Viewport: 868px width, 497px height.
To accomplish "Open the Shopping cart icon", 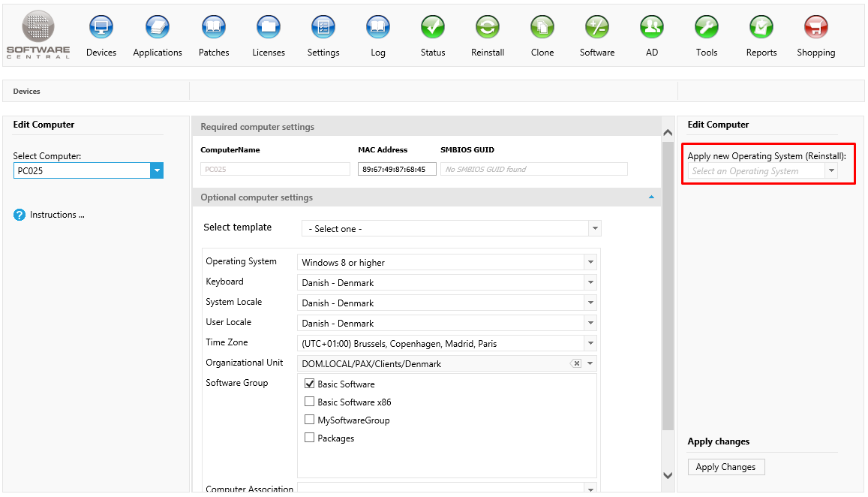I will pyautogui.click(x=815, y=28).
